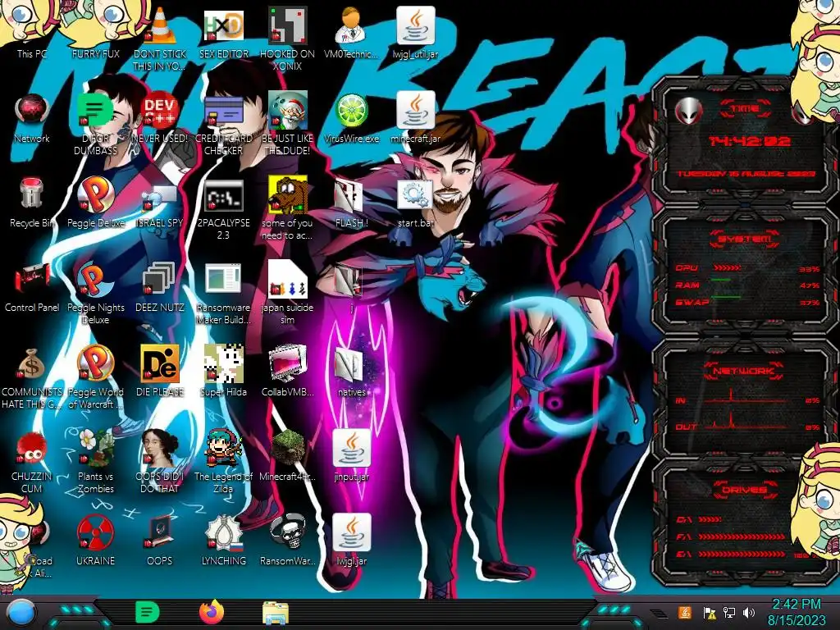
Task: Open the Santa BE JUST LIKE THE DUDE icon
Action: [x=287, y=111]
